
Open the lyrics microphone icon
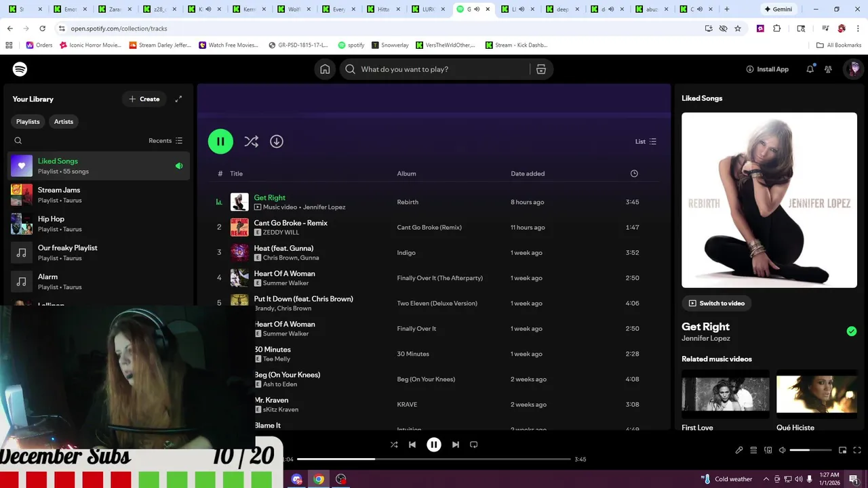tap(739, 450)
